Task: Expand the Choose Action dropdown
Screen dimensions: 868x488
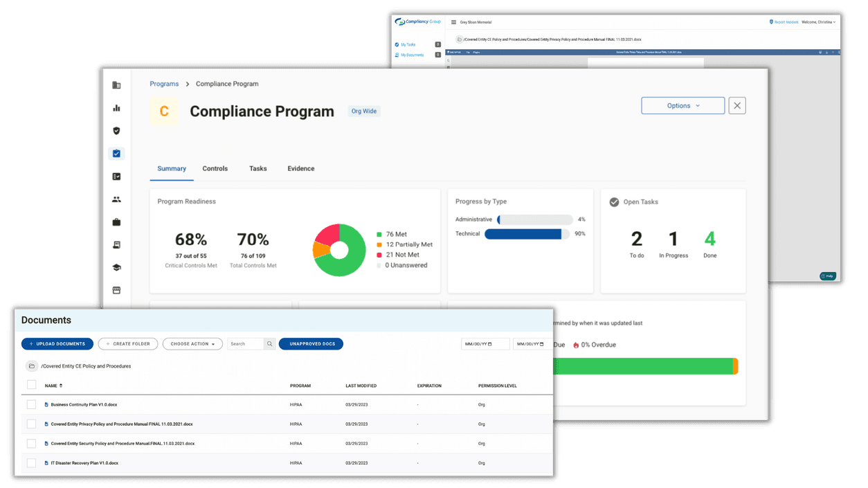Action: coord(192,343)
